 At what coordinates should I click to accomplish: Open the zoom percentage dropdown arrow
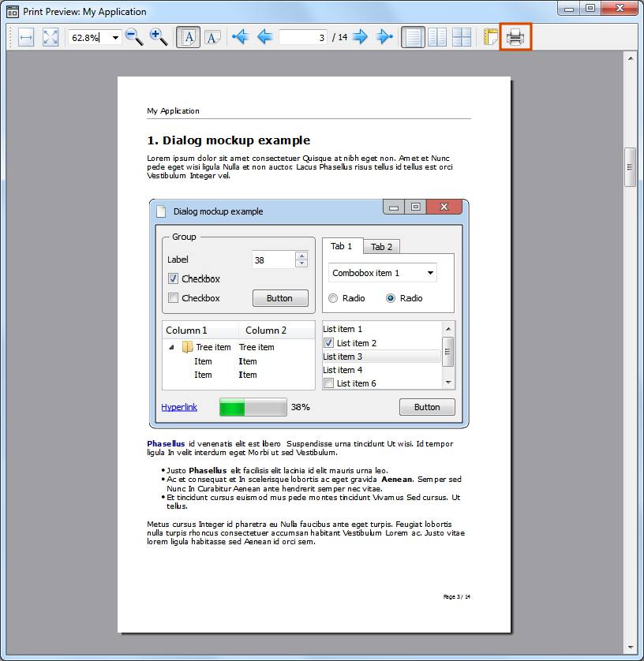[x=115, y=38]
